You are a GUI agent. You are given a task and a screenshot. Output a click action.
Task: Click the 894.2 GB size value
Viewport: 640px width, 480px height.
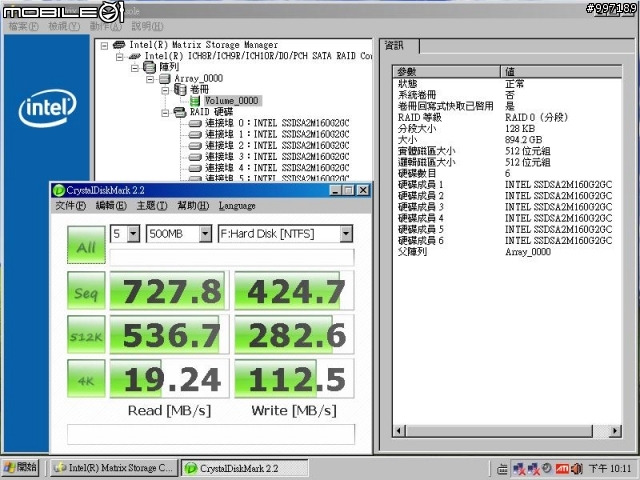point(523,140)
